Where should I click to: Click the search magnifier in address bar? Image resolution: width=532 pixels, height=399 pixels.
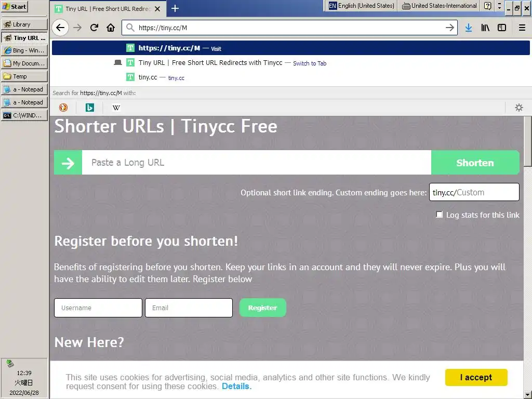130,28
